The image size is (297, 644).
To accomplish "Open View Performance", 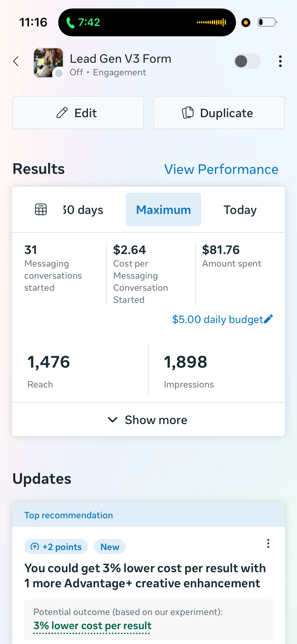I will pyautogui.click(x=221, y=169).
